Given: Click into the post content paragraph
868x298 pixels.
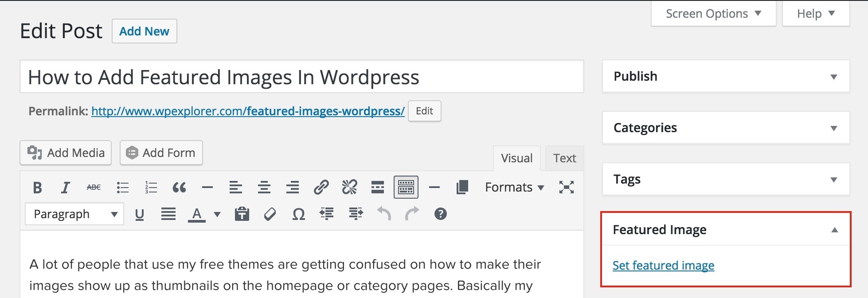Looking at the screenshot, I should pos(285,275).
